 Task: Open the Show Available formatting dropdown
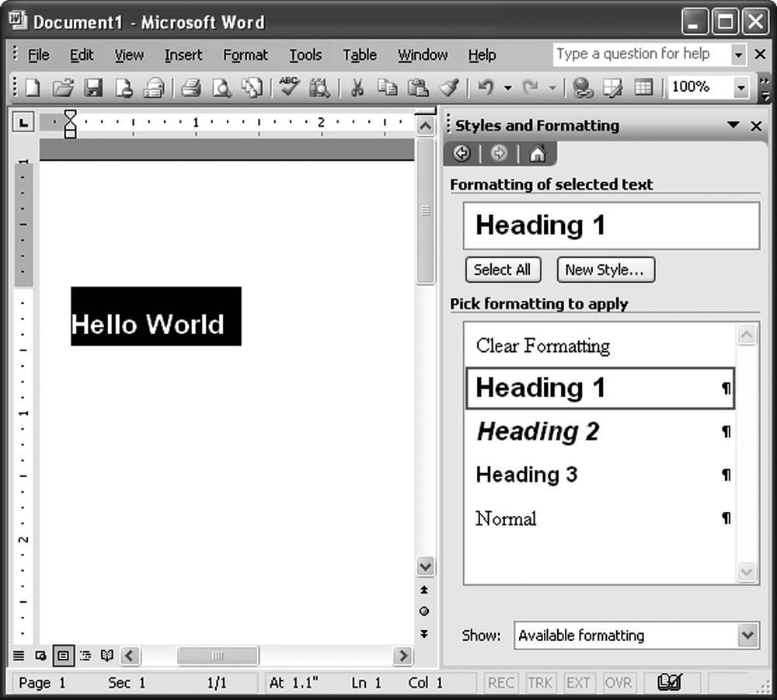click(x=747, y=636)
